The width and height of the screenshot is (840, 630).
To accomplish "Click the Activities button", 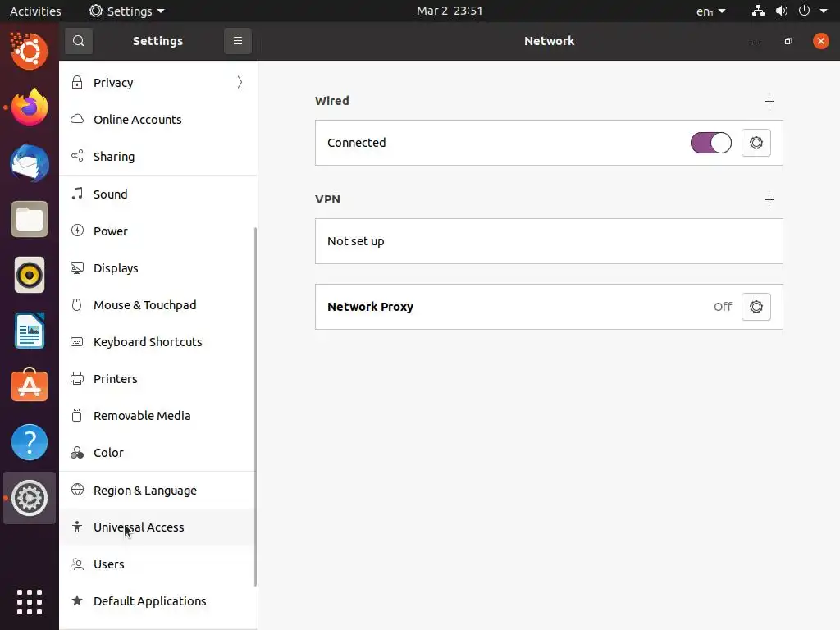I will click(35, 11).
